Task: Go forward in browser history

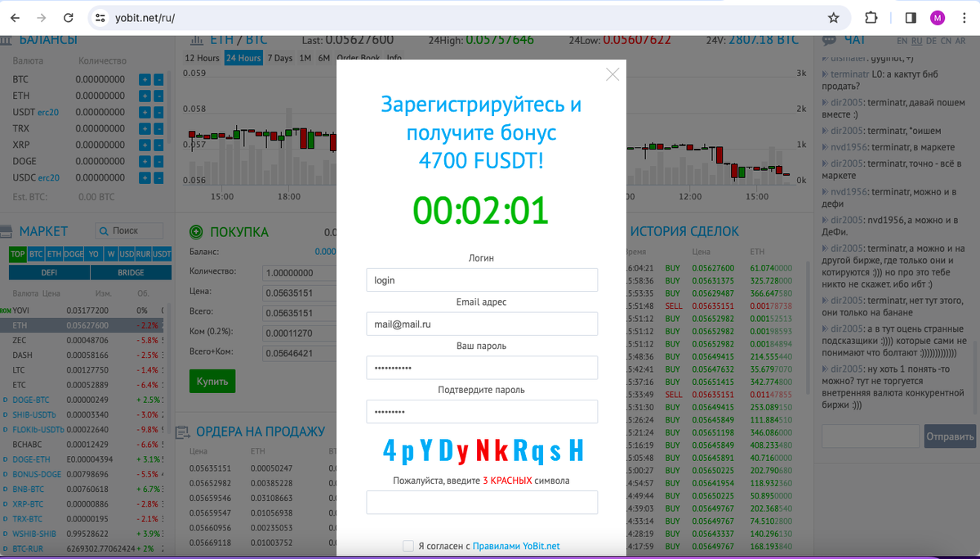Action: tap(42, 17)
